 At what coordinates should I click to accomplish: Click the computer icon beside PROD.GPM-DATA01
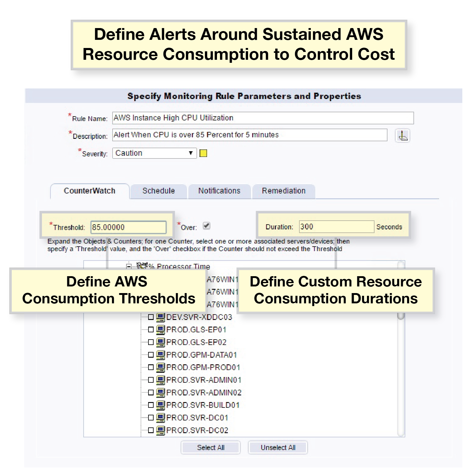(x=161, y=355)
